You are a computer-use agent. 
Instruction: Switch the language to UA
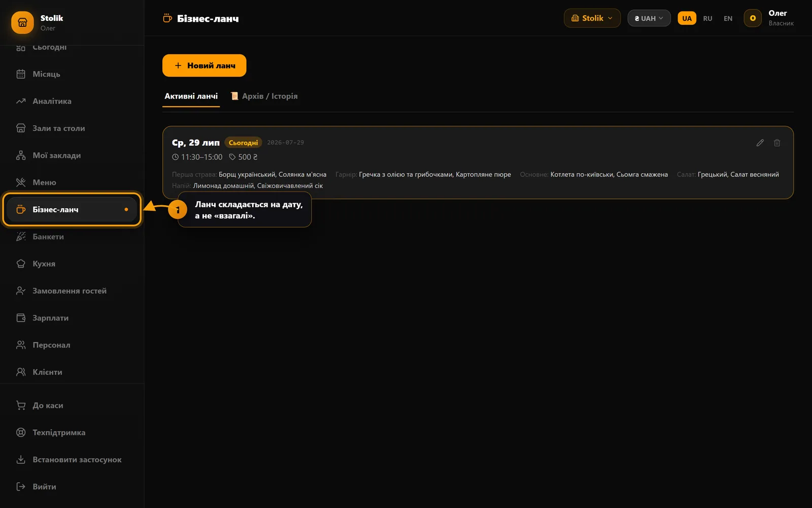click(x=687, y=18)
